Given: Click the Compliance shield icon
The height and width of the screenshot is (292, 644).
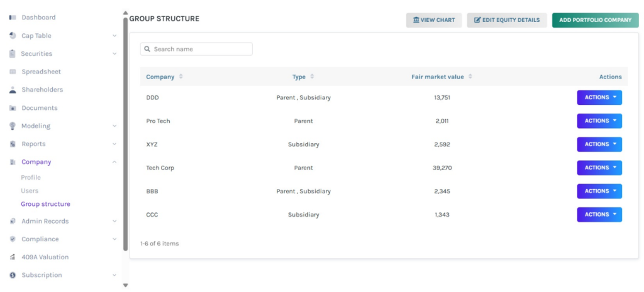Looking at the screenshot, I should point(13,239).
